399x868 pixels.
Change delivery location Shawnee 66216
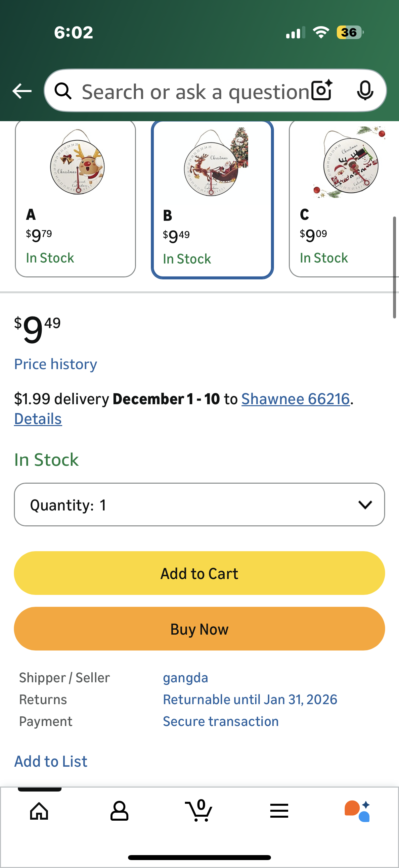(295, 399)
